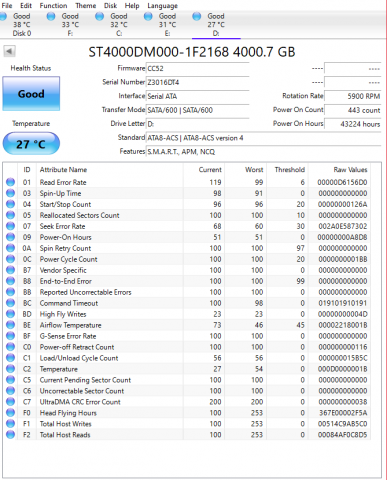Select the Seek Error Rate attribute name

pyautogui.click(x=62, y=226)
